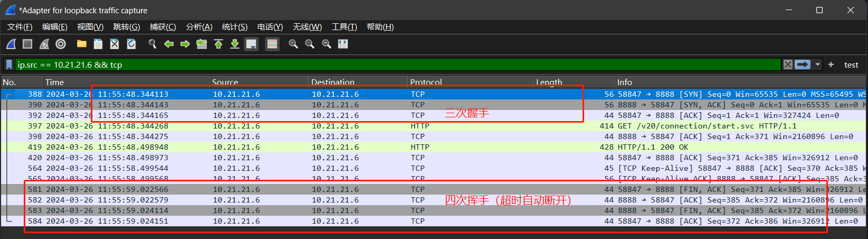The height and width of the screenshot is (239, 868).
Task: Select packet 584 final ACK row
Action: 433,221
